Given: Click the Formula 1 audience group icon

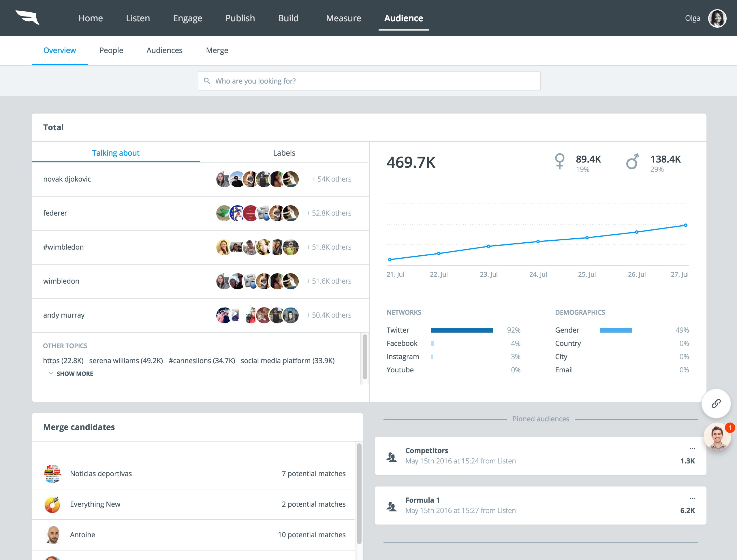Looking at the screenshot, I should 392,506.
